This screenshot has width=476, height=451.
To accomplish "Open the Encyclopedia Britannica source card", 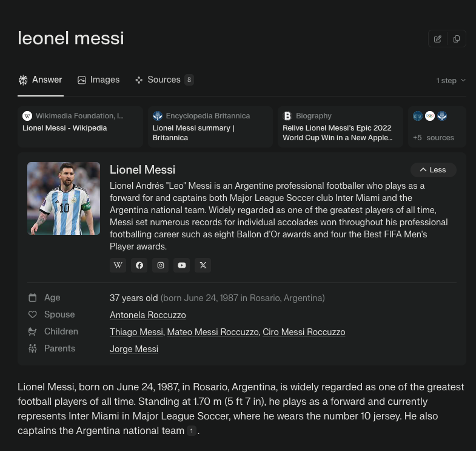I will [x=210, y=127].
